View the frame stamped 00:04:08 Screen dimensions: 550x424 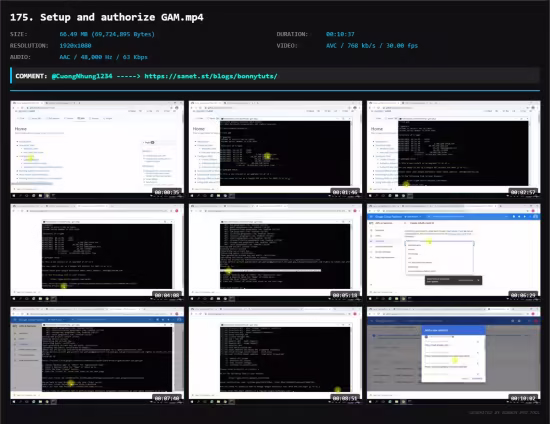pos(97,252)
